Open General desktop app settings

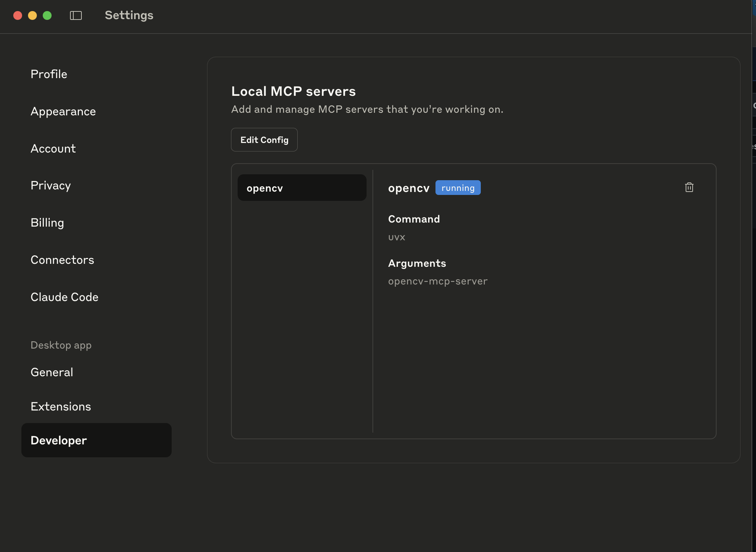point(52,372)
